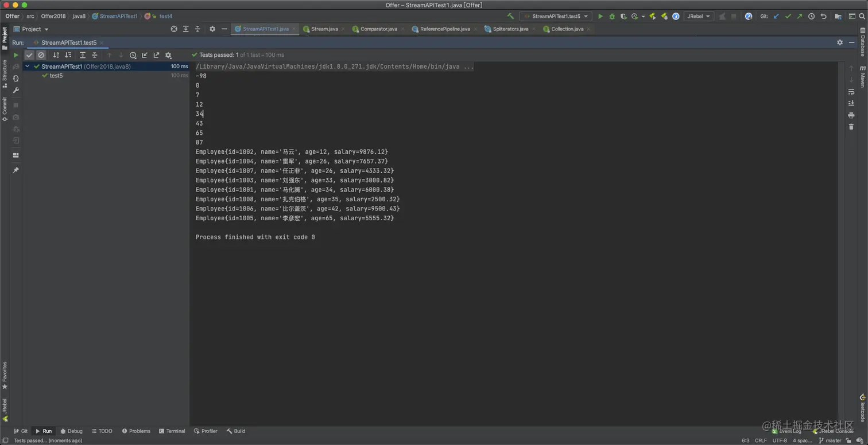Toggle Show Passed tests filter
The width and height of the screenshot is (868, 445).
(29, 55)
